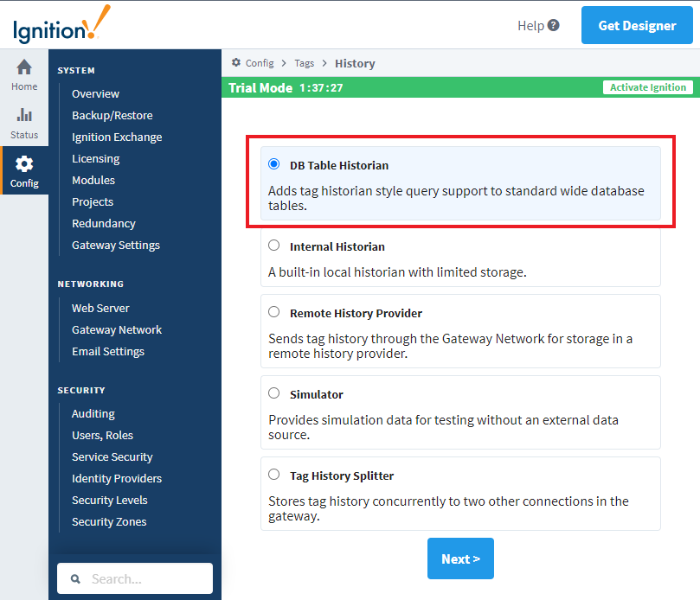Click the 'Stores tag history concurrently' description
The width and height of the screenshot is (700, 600).
448,508
